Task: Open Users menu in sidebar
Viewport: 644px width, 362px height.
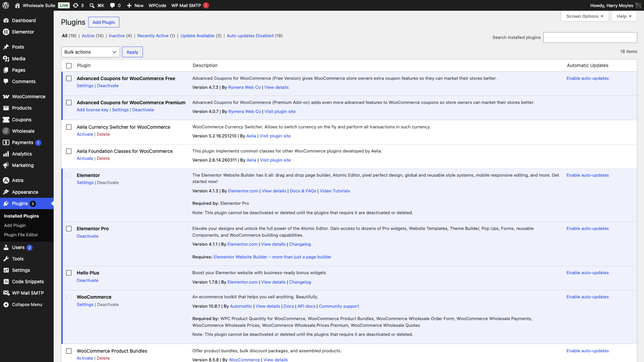Action: point(27,247)
